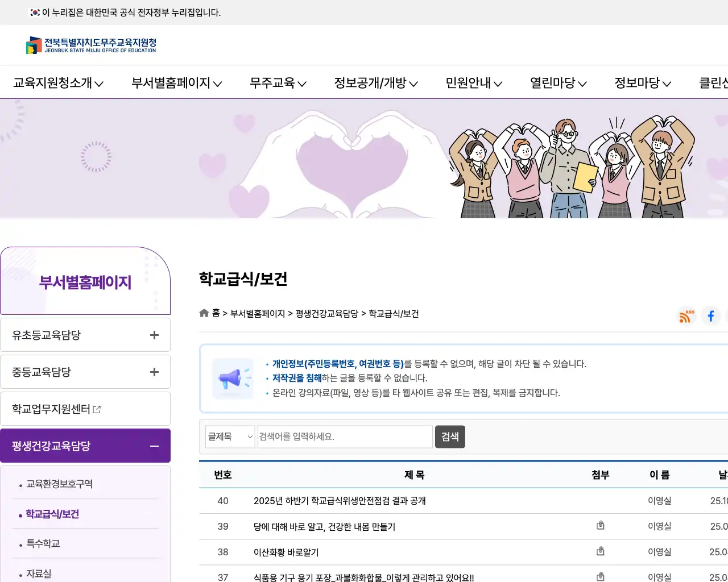Image resolution: width=728 pixels, height=582 pixels.
Task: Open the RSS feed icon
Action: pos(685,316)
